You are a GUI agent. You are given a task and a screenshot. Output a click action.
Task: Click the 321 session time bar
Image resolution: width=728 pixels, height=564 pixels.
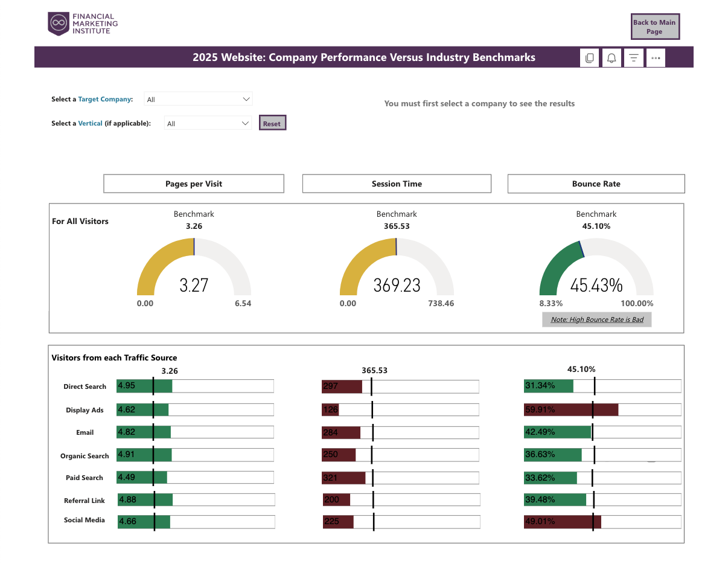(343, 477)
